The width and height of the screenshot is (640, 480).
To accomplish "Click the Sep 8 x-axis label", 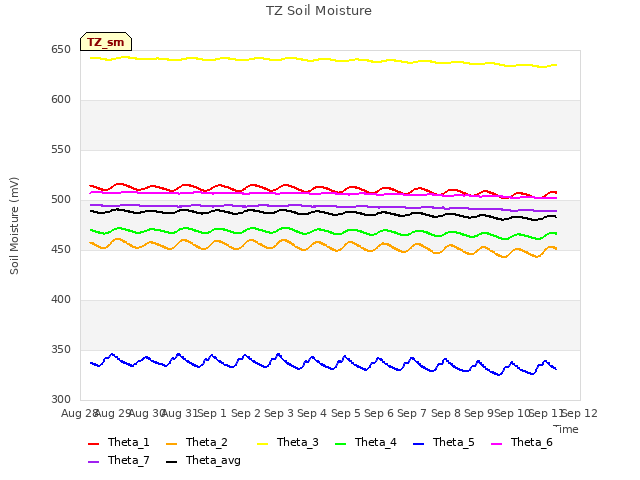I will (x=446, y=413).
